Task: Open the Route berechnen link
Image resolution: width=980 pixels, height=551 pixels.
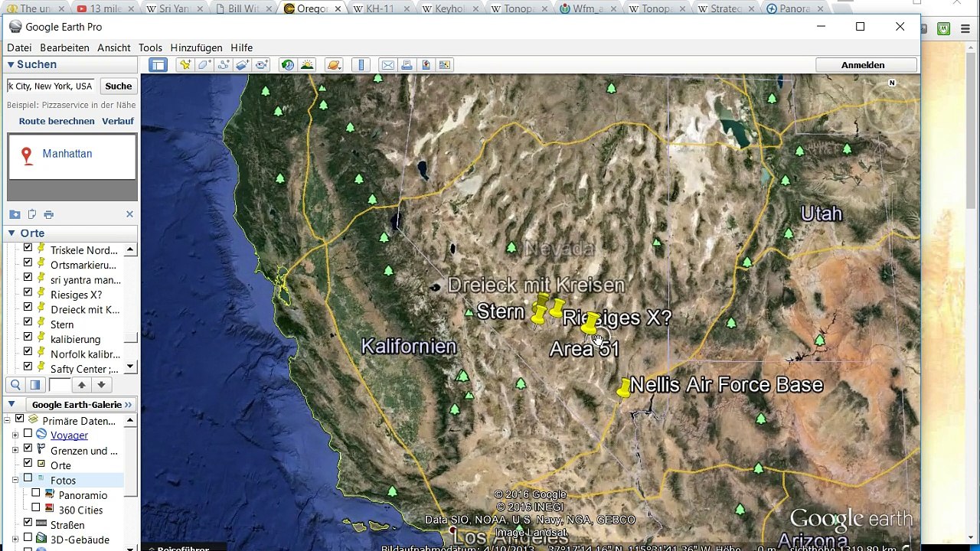Action: (57, 121)
